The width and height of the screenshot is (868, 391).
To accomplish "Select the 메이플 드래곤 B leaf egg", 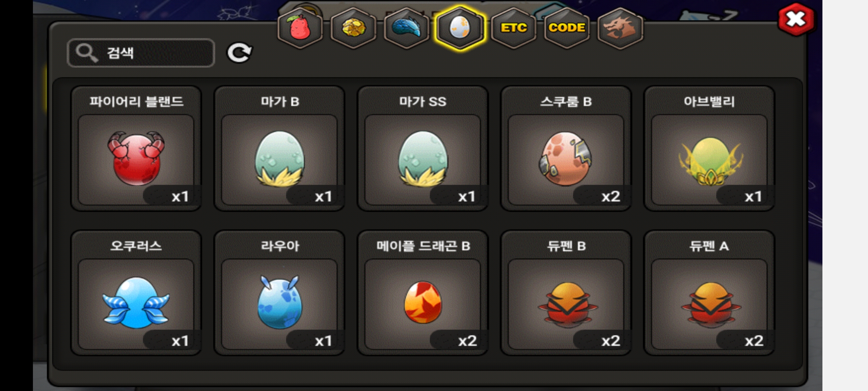I will point(422,293).
